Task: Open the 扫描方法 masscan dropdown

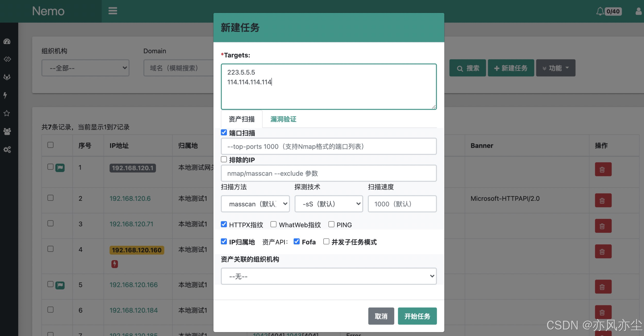Action: coord(255,204)
